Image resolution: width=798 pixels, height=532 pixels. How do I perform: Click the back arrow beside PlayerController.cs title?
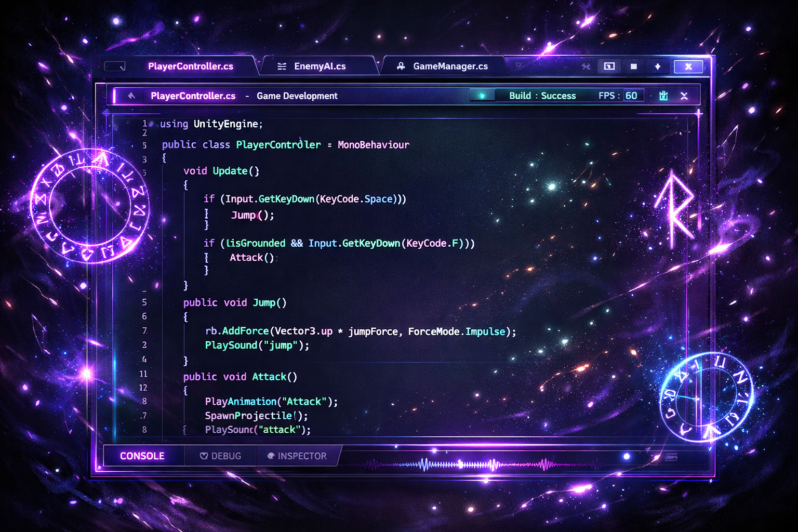point(131,96)
